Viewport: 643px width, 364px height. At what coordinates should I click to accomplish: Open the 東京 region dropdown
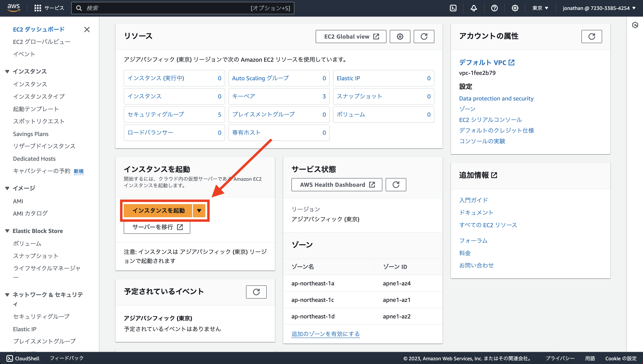[x=540, y=8]
